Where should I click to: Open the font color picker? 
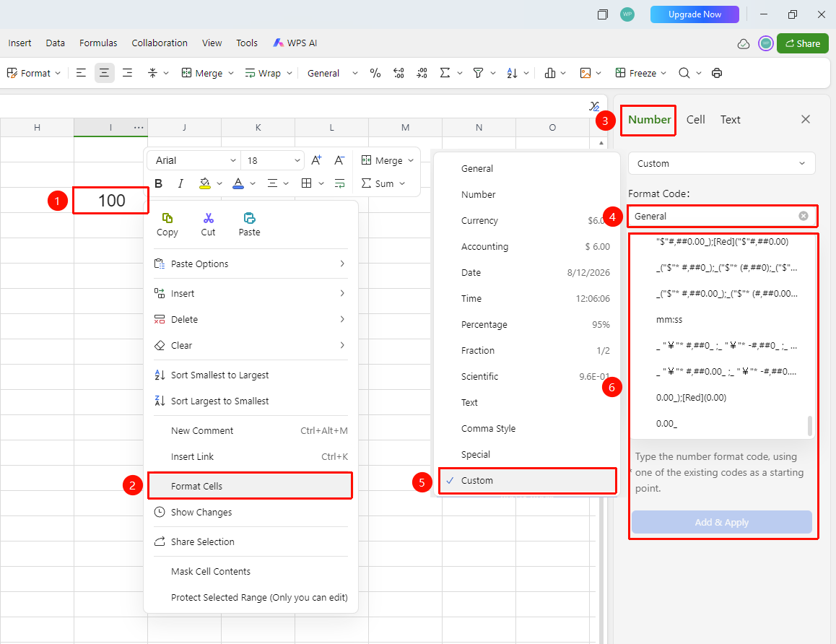point(238,183)
